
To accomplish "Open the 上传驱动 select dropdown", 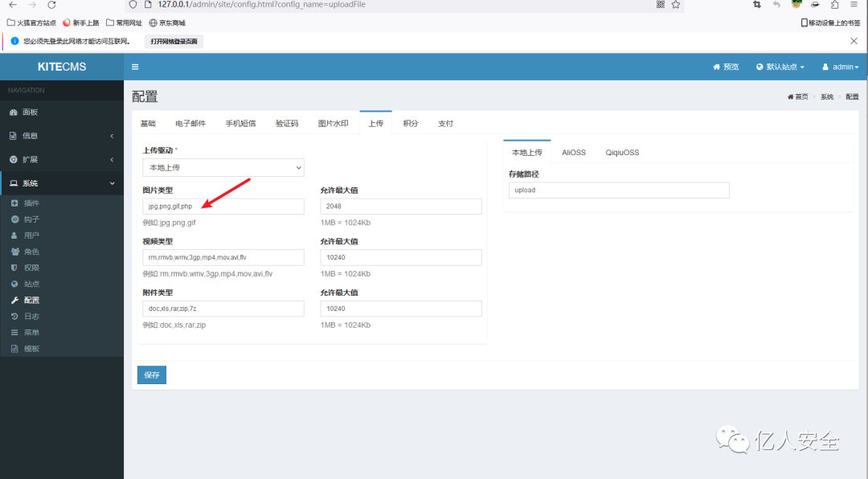I will click(223, 168).
